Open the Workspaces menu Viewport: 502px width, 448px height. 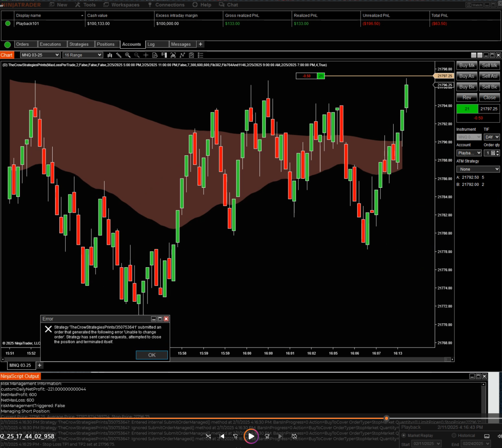pos(121,5)
